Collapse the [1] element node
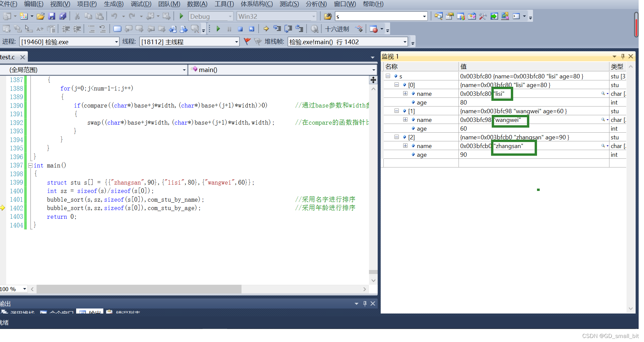644x342 pixels. (396, 111)
